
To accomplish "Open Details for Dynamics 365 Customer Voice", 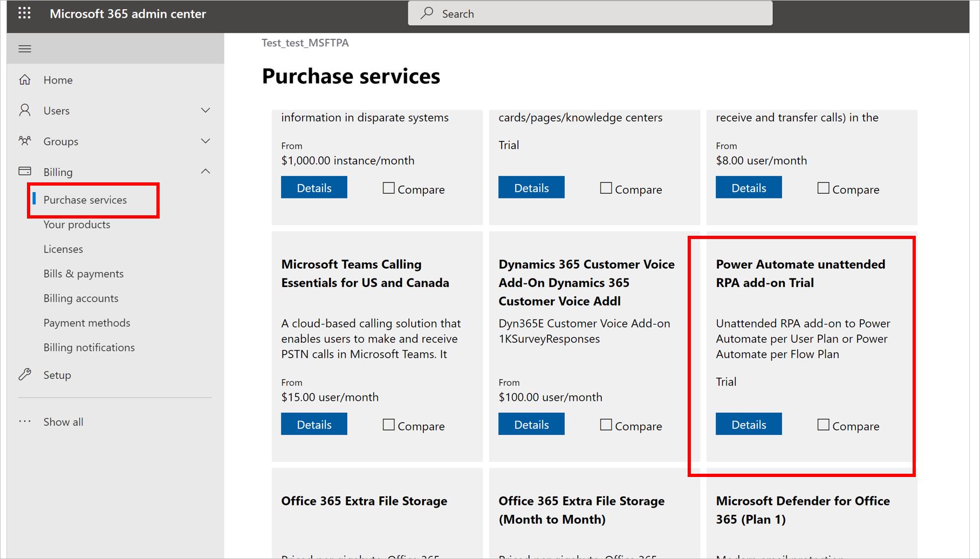I will tap(531, 424).
